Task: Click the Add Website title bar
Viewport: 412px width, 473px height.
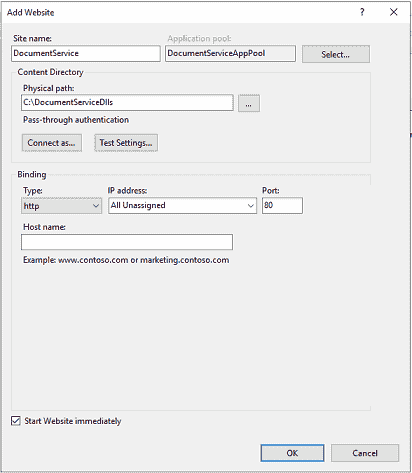Action: pos(180,12)
